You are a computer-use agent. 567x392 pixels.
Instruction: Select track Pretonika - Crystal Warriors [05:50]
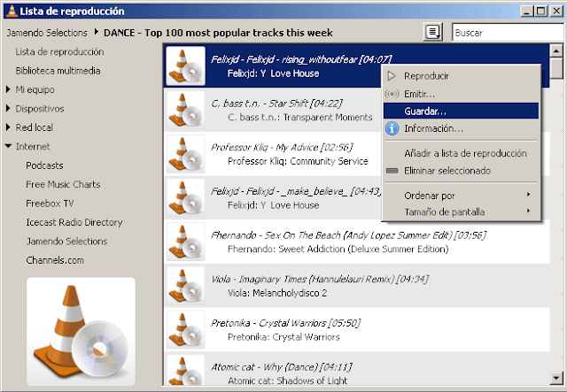(285, 323)
